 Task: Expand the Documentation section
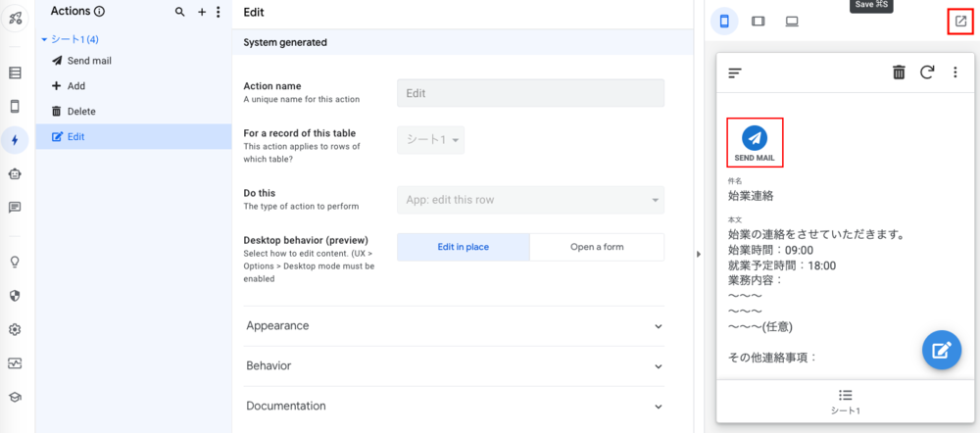(x=455, y=406)
